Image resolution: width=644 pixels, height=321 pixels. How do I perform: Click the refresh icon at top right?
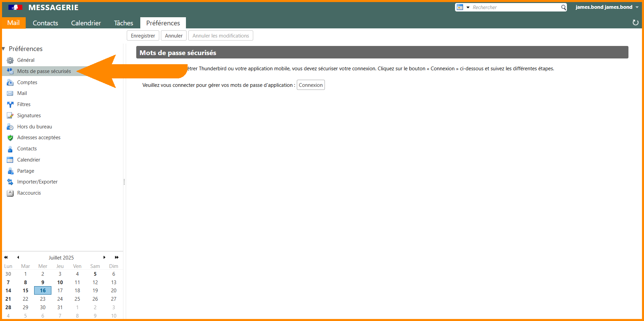coord(636,23)
